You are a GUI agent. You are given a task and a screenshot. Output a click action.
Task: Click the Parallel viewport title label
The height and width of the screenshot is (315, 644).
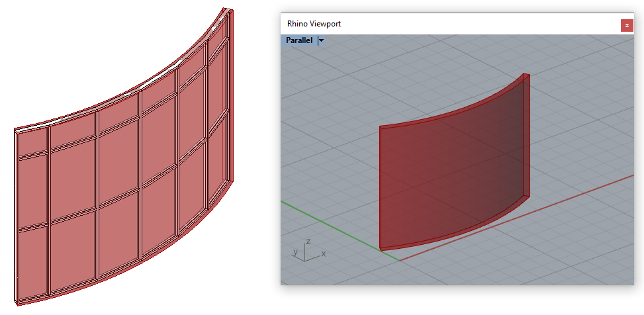[299, 40]
